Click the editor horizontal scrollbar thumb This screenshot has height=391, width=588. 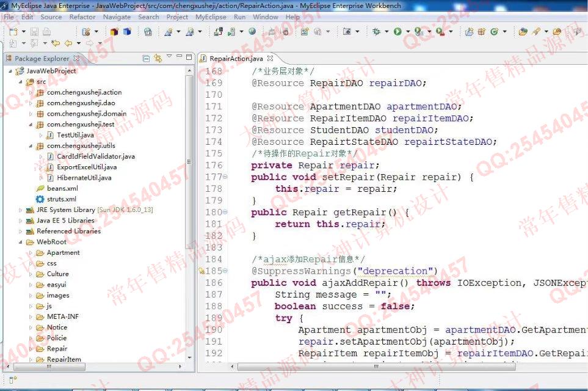[x=376, y=366]
